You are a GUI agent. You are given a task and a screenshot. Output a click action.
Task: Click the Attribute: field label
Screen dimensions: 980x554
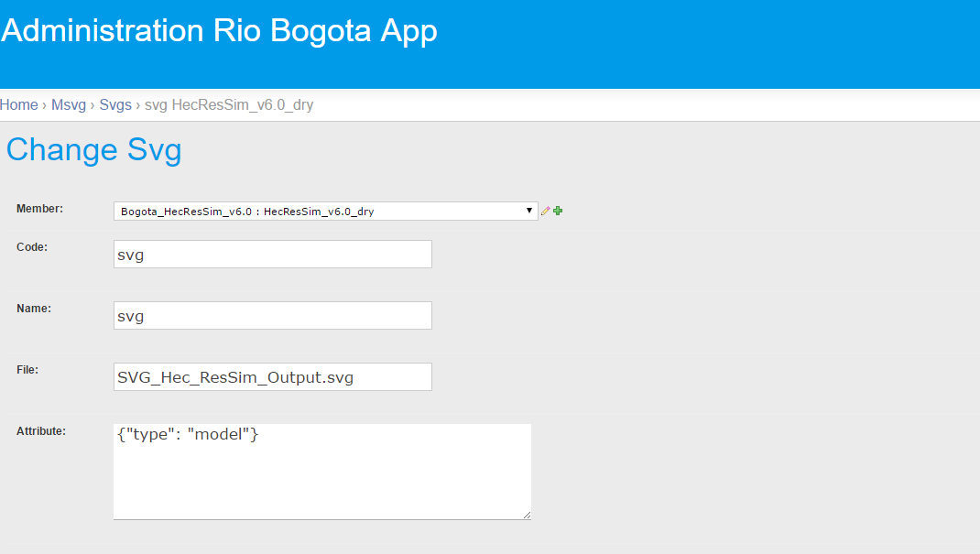click(x=41, y=431)
